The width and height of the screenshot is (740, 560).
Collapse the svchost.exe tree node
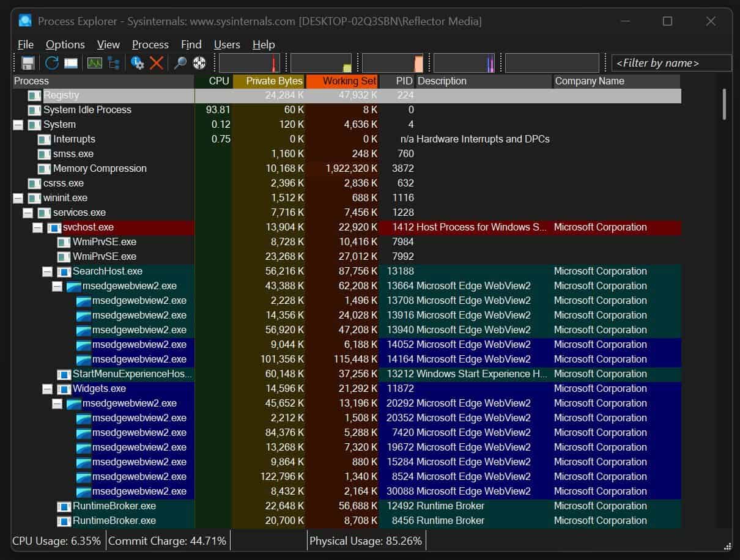[37, 227]
